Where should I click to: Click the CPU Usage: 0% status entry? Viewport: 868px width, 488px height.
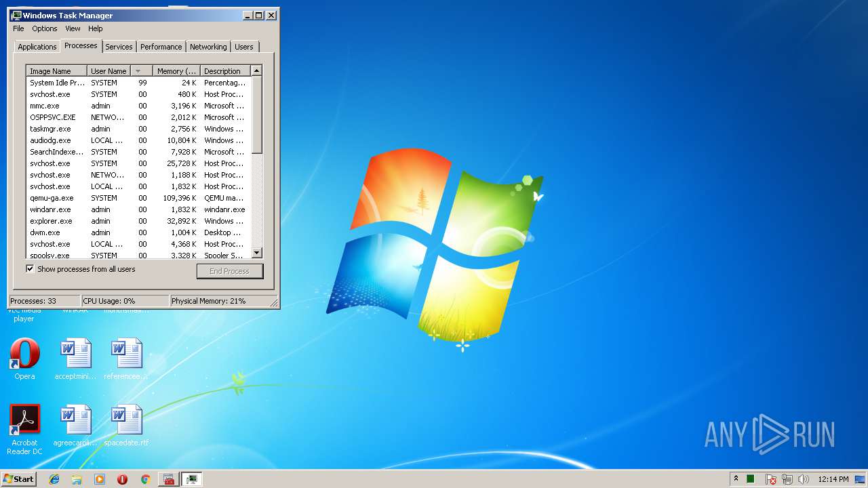pos(125,301)
